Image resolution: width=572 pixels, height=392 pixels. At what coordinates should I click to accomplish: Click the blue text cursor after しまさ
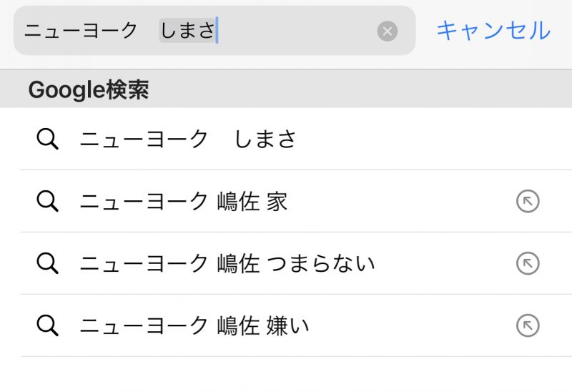pos(217,30)
